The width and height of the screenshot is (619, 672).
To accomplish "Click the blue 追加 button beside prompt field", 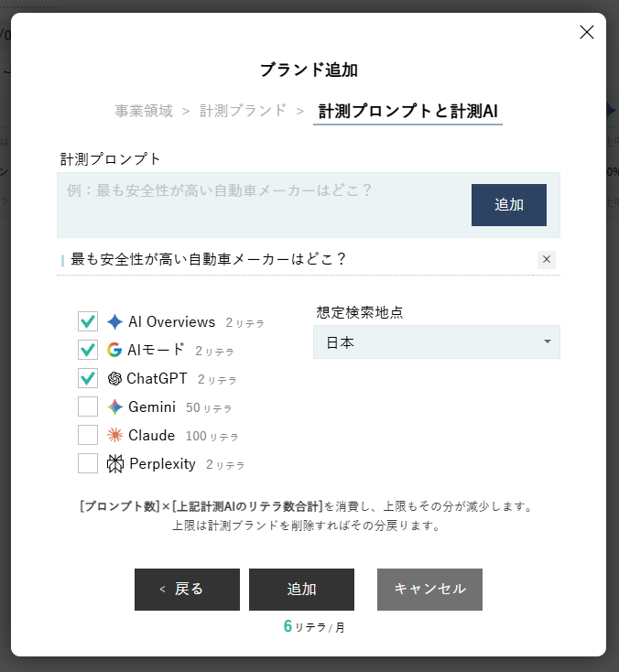I will coord(508,205).
